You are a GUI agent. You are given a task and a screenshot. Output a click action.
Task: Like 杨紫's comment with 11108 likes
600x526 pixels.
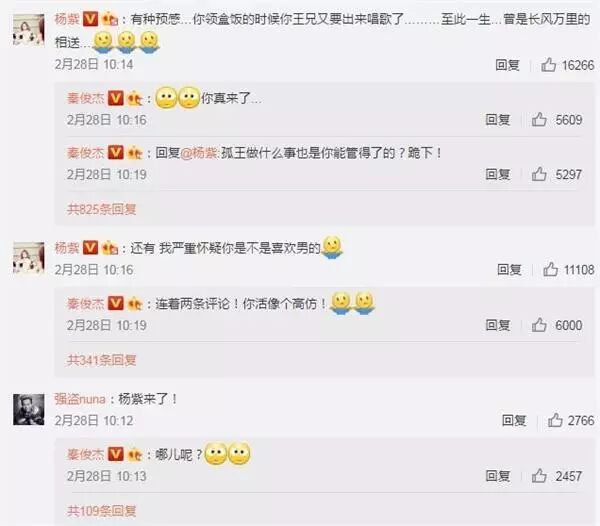tap(550, 269)
